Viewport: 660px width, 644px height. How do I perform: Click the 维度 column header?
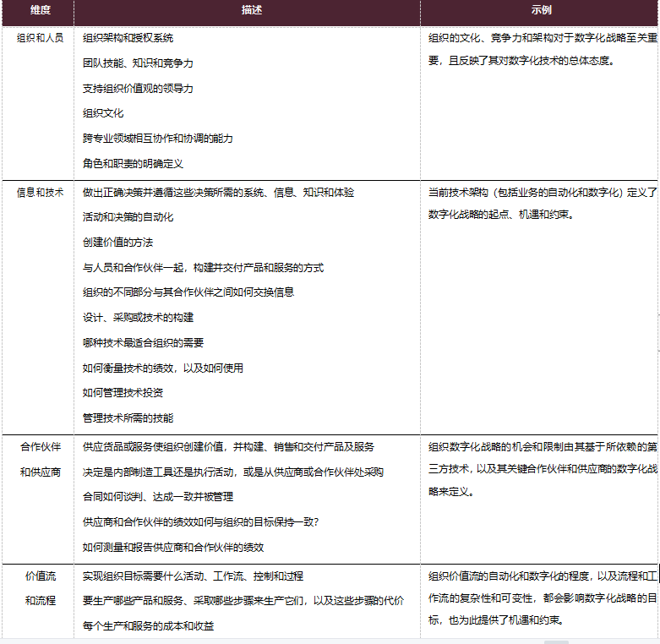[40, 10]
